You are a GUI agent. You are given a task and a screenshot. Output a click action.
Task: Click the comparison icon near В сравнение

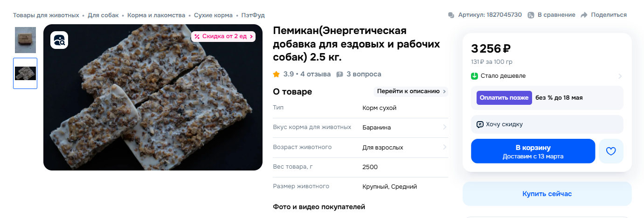point(531,15)
